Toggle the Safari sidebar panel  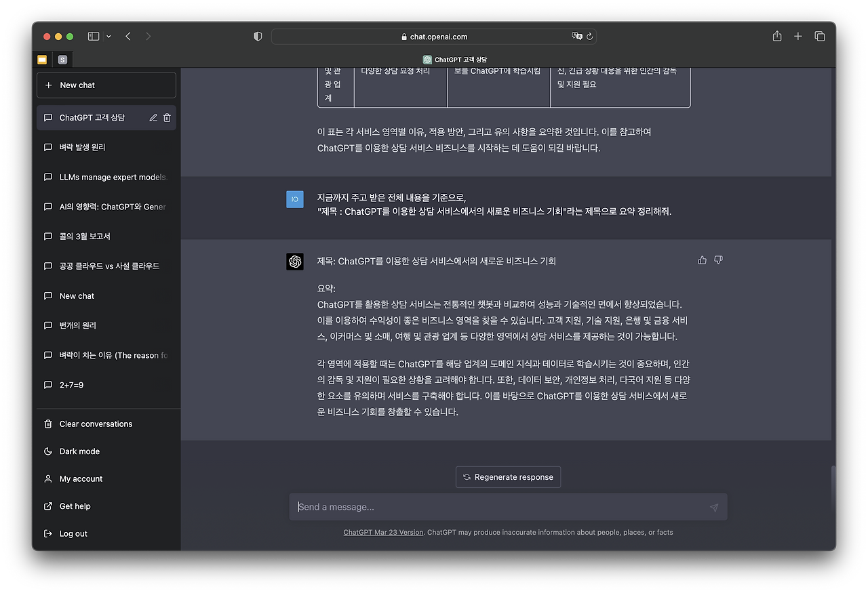(93, 36)
